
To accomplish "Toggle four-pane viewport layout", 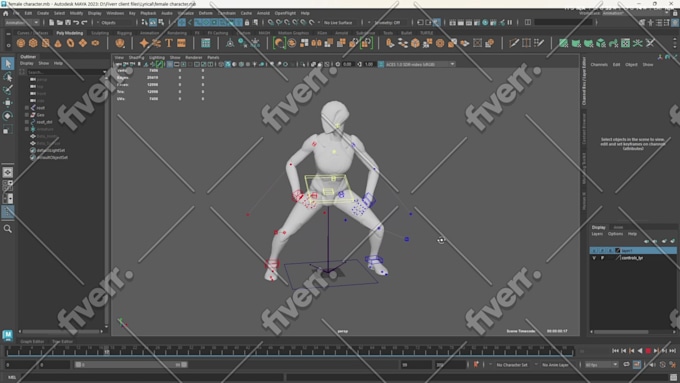I will click(x=8, y=186).
